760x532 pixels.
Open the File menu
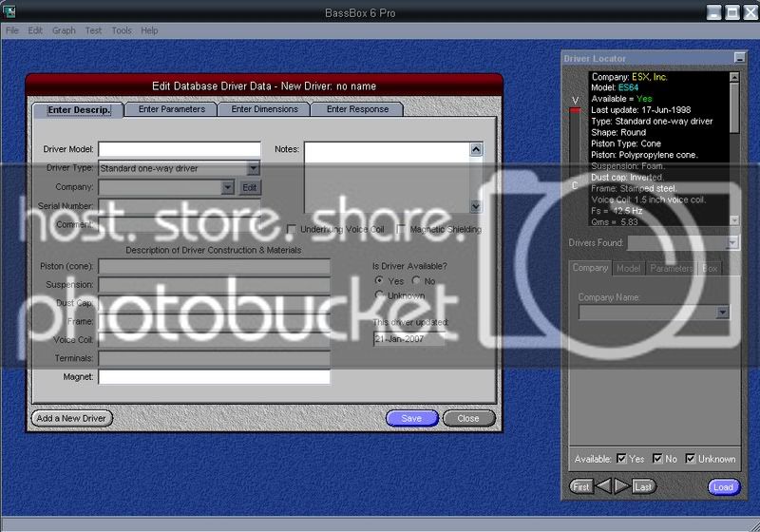(12, 30)
